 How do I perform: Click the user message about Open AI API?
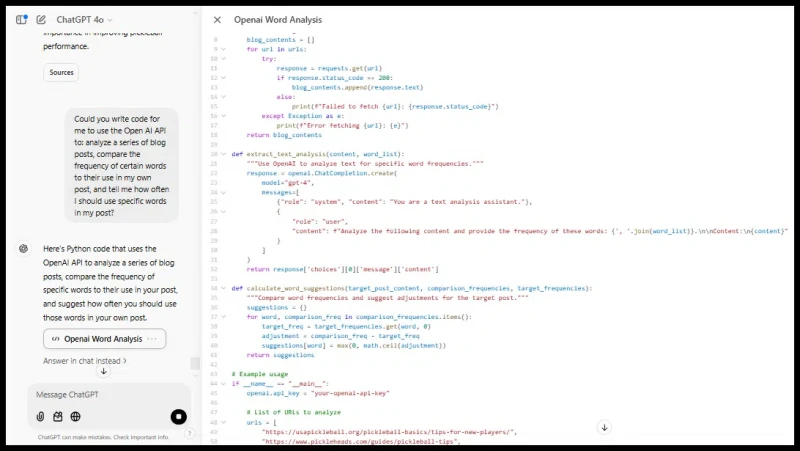pyautogui.click(x=121, y=166)
